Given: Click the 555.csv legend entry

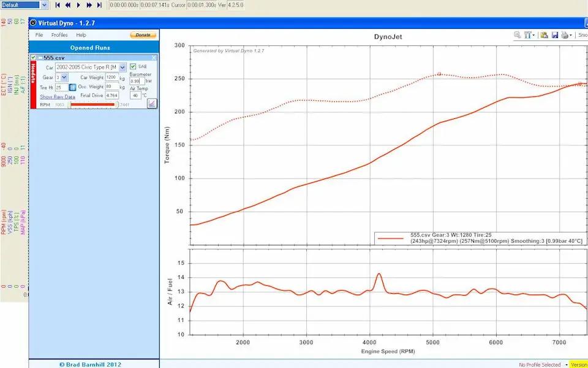Looking at the screenshot, I should [x=480, y=238].
